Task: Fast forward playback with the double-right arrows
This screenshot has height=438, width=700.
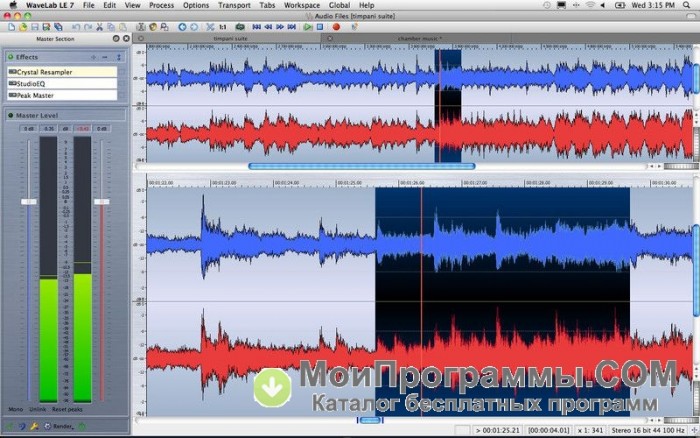Action: 280,27
